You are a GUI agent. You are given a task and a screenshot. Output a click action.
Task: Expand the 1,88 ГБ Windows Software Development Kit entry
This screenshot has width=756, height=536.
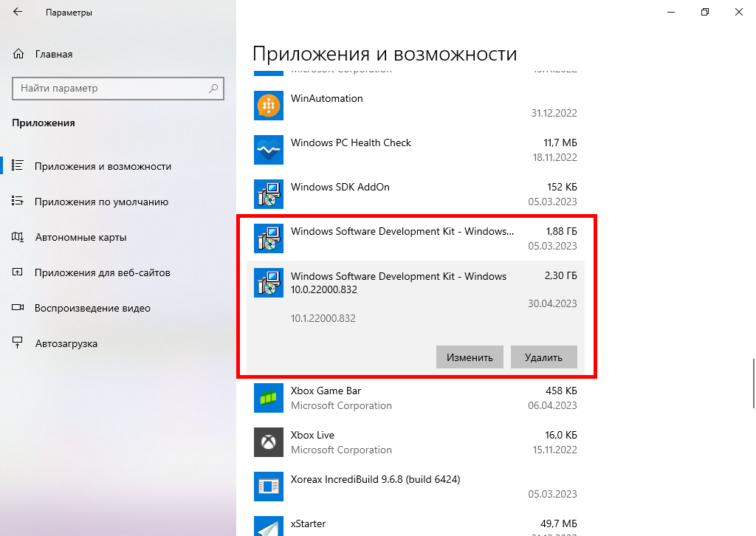tap(415, 238)
